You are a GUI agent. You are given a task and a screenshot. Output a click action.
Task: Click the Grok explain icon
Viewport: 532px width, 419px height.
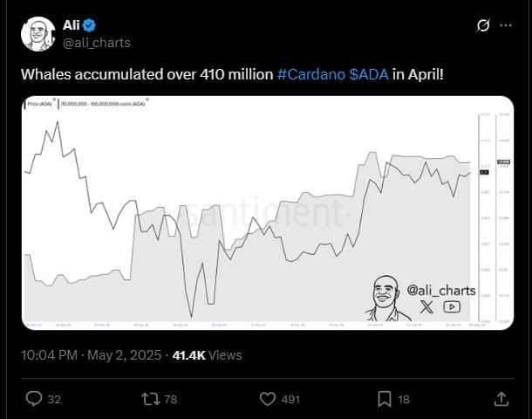(x=481, y=24)
